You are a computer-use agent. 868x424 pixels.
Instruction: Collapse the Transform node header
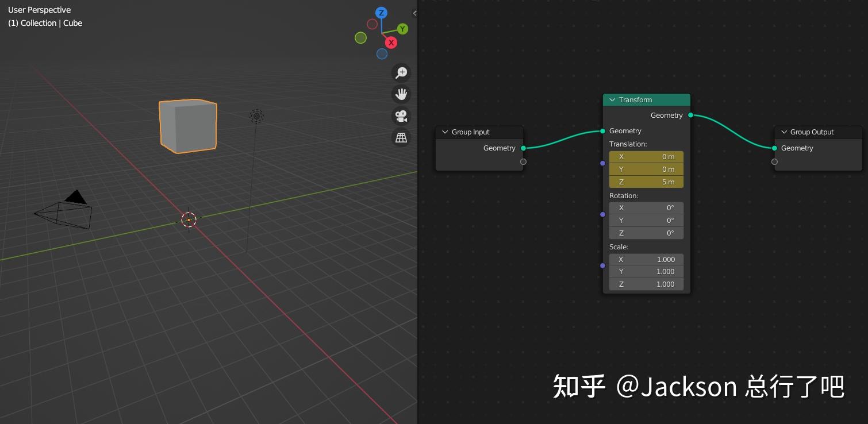612,99
